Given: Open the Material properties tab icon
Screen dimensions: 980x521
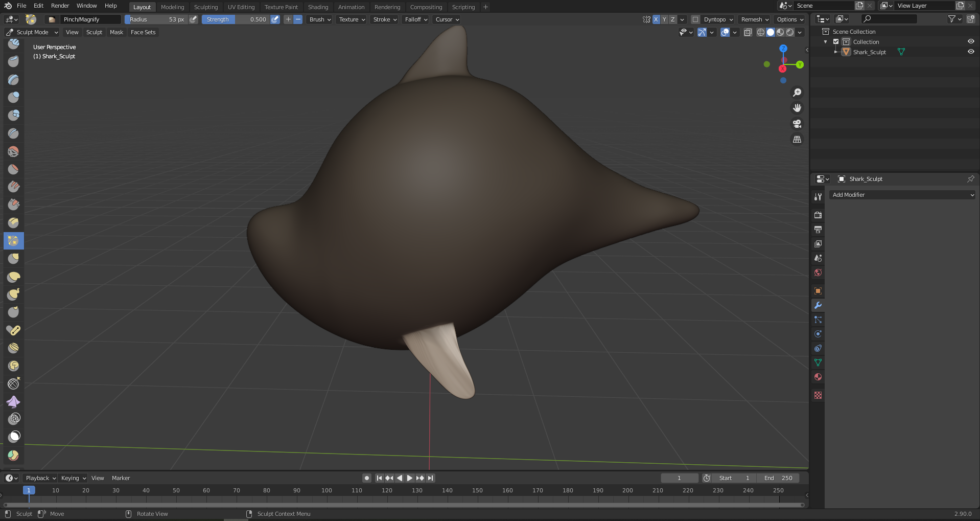Looking at the screenshot, I should [x=818, y=377].
